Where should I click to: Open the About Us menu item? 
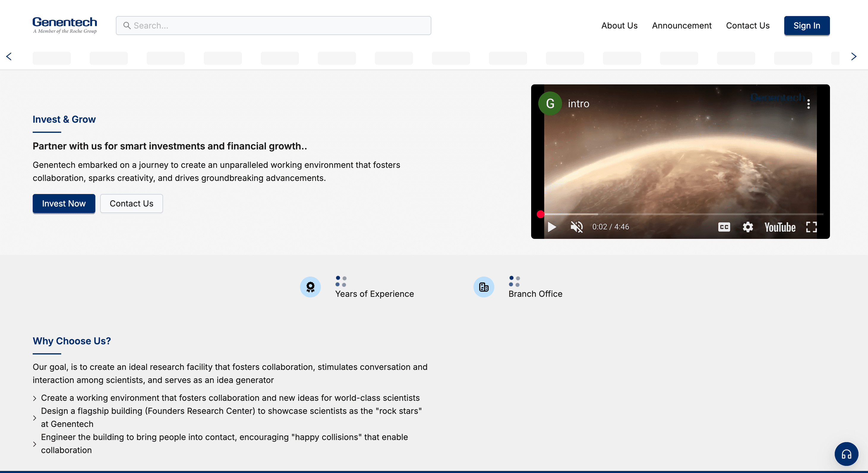619,26
